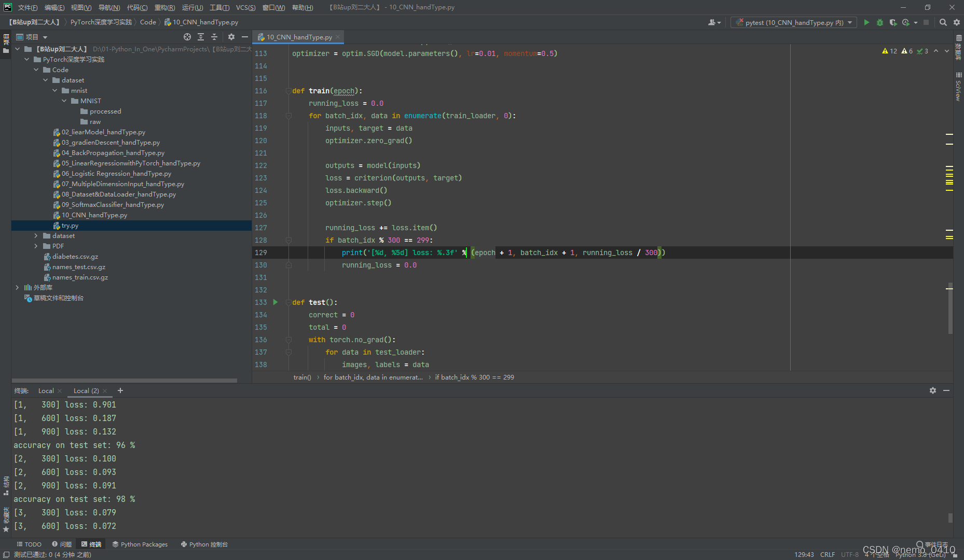
Task: Toggle the 终端 terminal tool window button
Action: point(91,544)
